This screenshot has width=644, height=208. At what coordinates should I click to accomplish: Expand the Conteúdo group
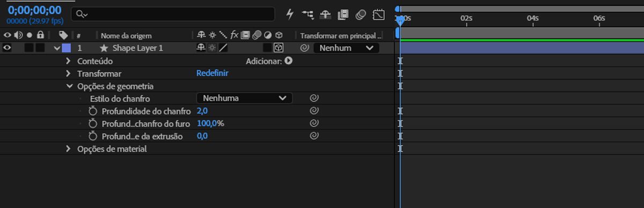pos(68,61)
